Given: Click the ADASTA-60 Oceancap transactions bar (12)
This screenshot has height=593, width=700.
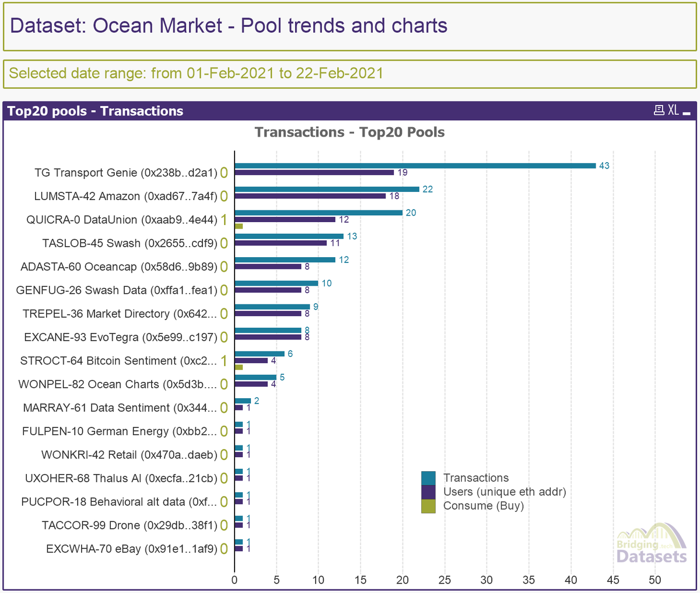Looking at the screenshot, I should [x=285, y=259].
